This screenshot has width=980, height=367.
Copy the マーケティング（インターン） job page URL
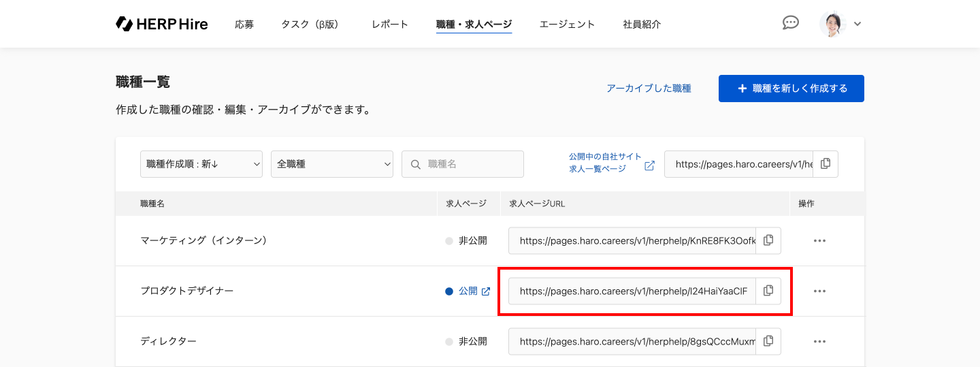pos(768,240)
